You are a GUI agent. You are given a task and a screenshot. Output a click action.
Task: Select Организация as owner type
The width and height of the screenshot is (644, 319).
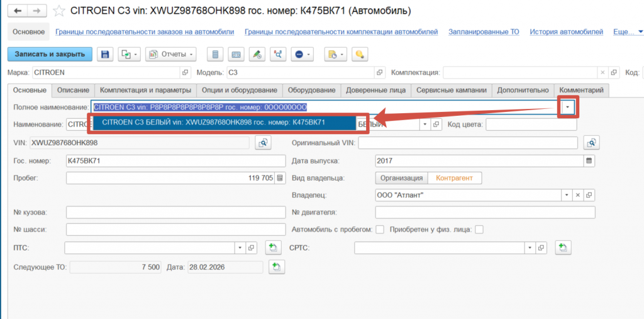[x=401, y=178]
